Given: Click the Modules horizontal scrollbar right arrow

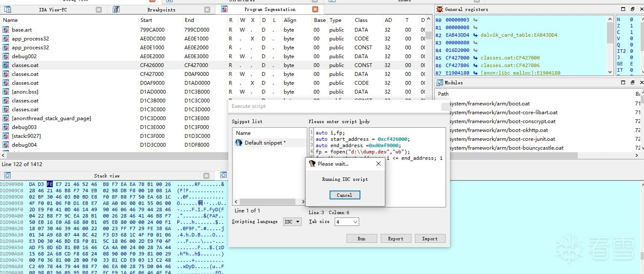Looking at the screenshot, I should click(637, 156).
